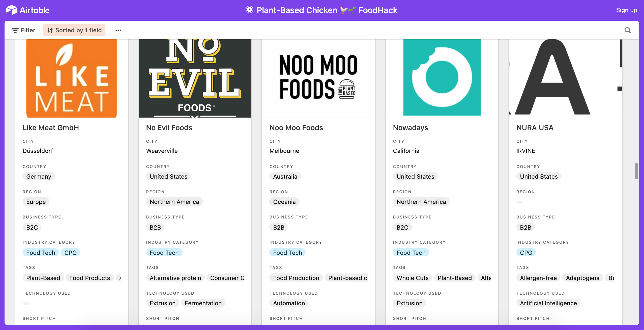Click the vertical scrollbar handle

(x=636, y=171)
